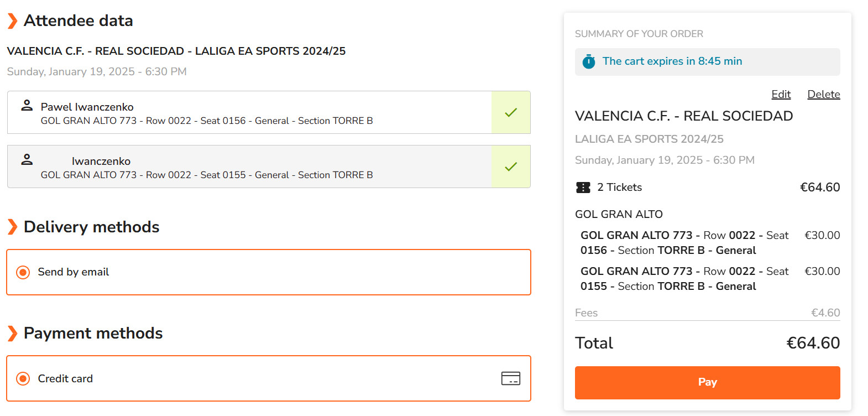The image size is (868, 416).
Task: Click the Delete link in the order summary
Action: click(x=823, y=94)
